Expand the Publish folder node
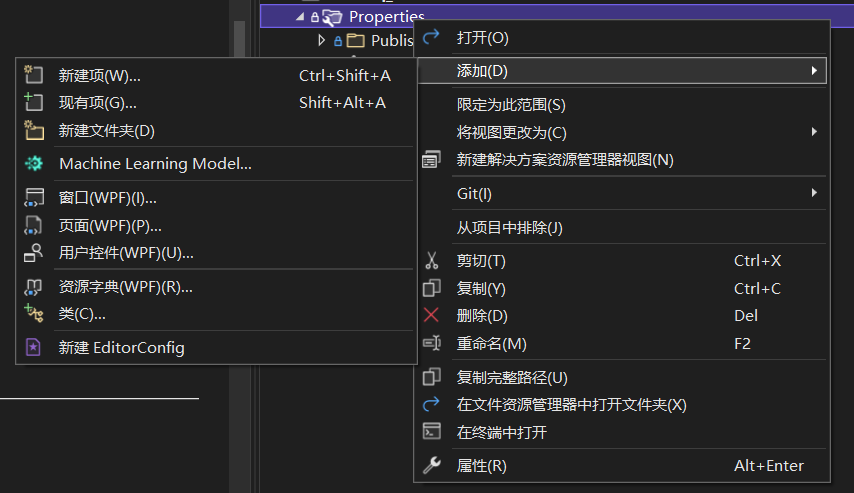This screenshot has width=854, height=493. [x=321, y=40]
